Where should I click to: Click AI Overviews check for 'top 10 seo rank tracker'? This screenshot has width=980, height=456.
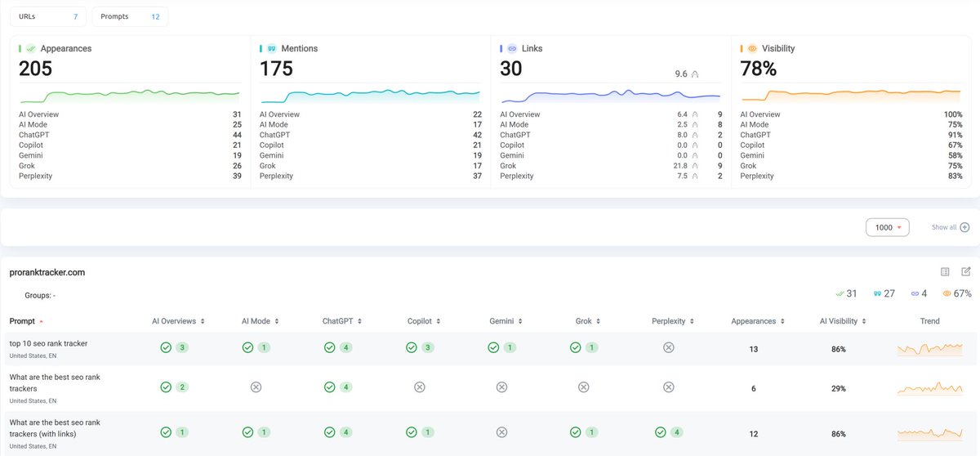[x=166, y=347]
